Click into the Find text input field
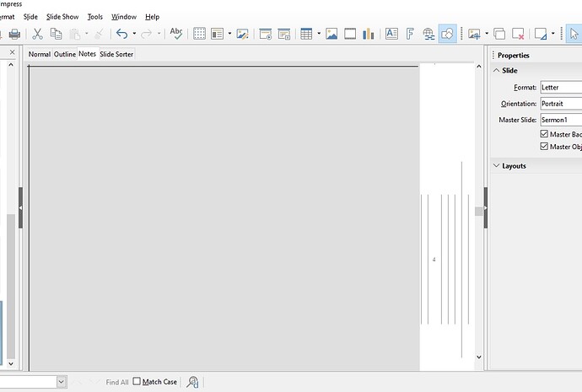This screenshot has height=392, width=582. pos(28,382)
